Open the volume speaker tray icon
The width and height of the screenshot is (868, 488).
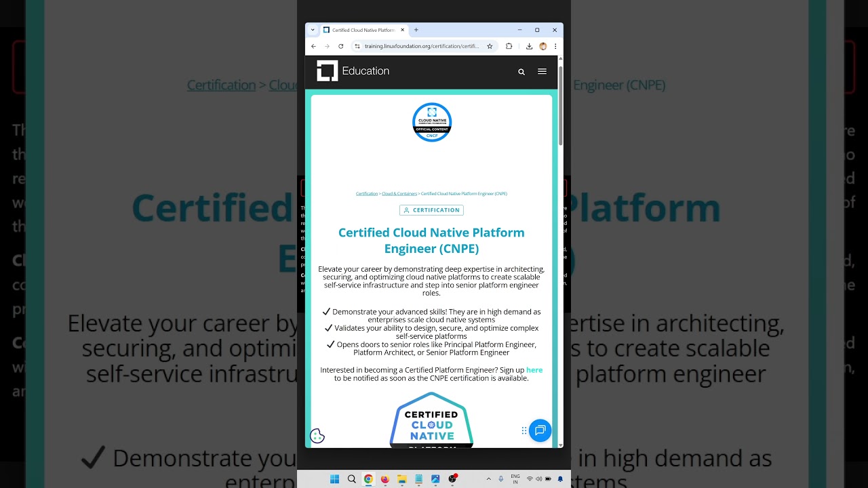(538, 479)
